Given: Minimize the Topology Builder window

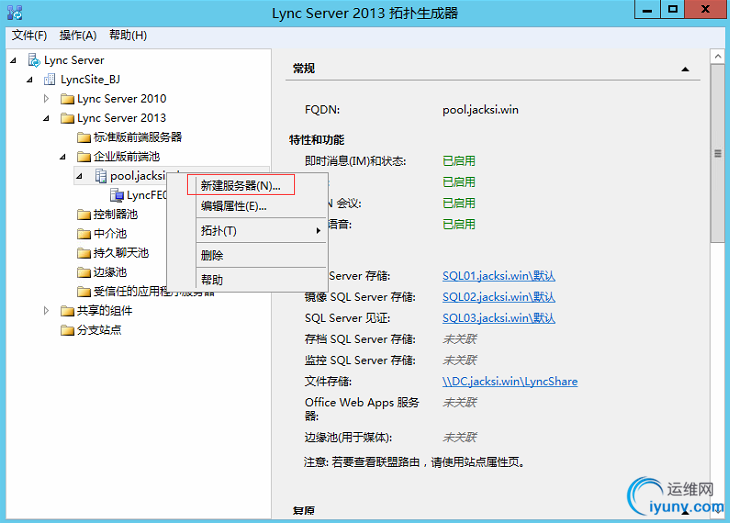Looking at the screenshot, I should tap(647, 10).
